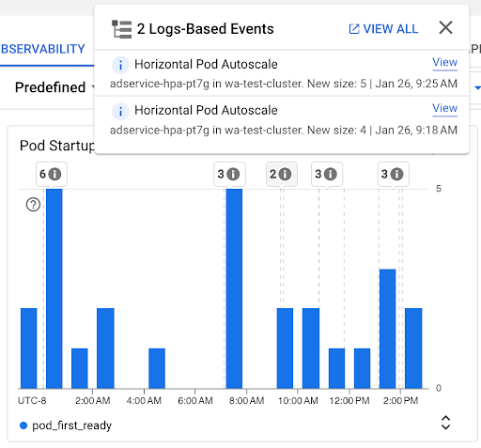View the autoscale event sized 5
Screen dimensions: 481x448
[444, 62]
